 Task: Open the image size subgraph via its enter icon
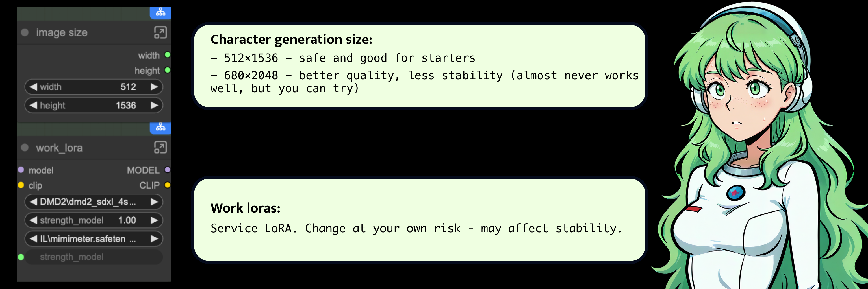[x=160, y=33]
